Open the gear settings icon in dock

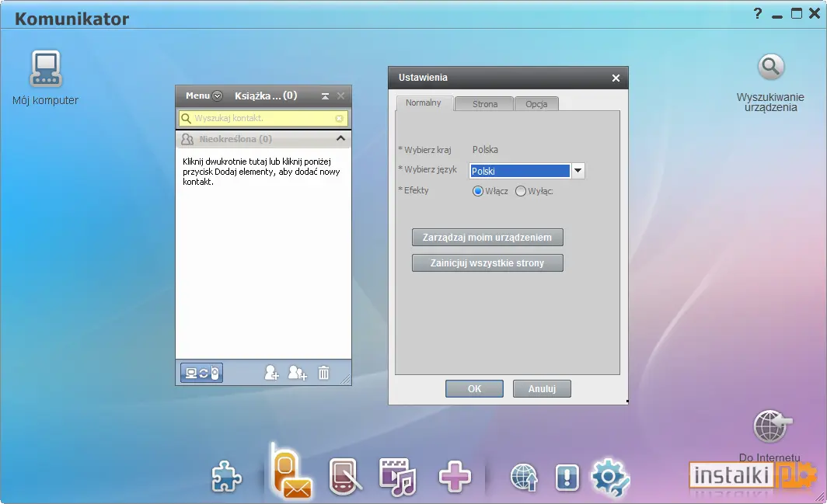(x=609, y=477)
